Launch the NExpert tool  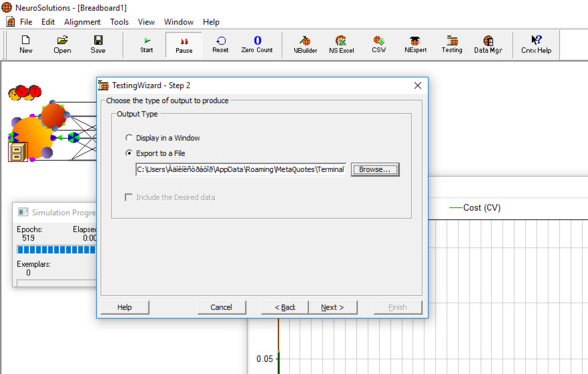click(x=415, y=44)
